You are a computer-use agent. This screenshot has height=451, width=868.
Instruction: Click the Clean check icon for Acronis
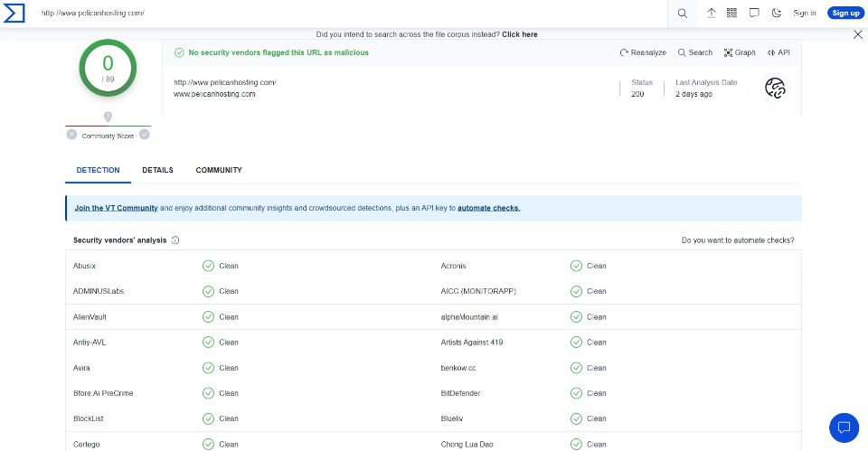tap(576, 266)
